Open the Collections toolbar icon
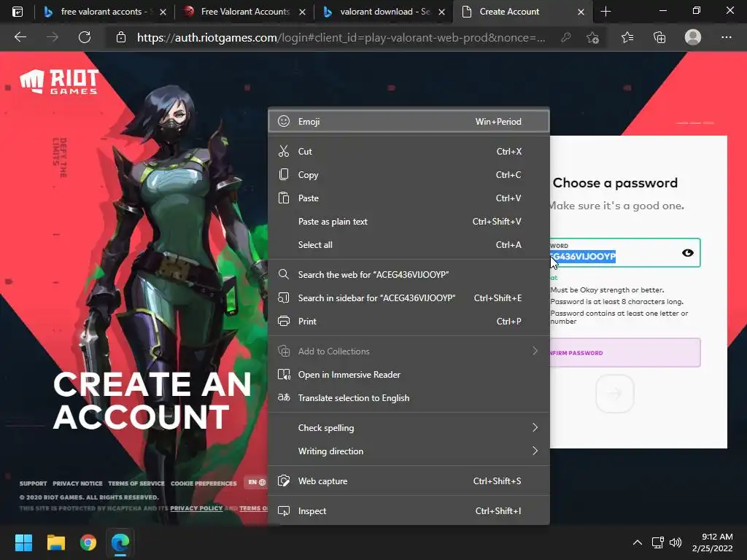This screenshot has height=560, width=747. (659, 37)
